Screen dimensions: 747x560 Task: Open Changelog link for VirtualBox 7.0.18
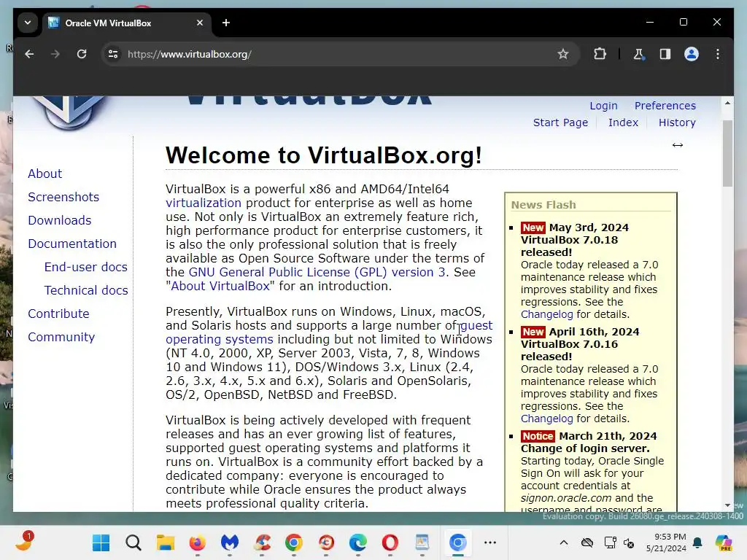pyautogui.click(x=546, y=314)
